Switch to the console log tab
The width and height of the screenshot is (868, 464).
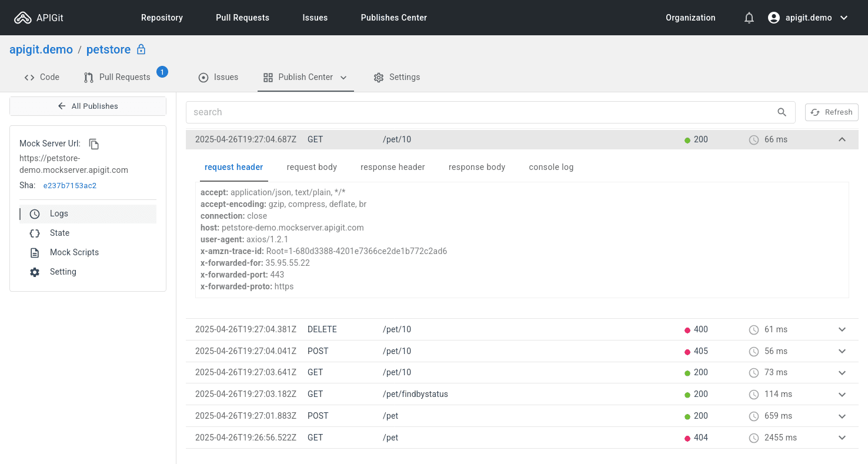[x=551, y=167]
